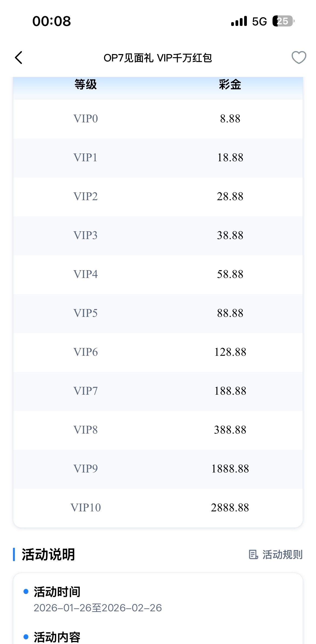This screenshot has height=644, width=316.
Task: Tap the page title OP7见面礼 VIP千万红包
Action: (158, 58)
